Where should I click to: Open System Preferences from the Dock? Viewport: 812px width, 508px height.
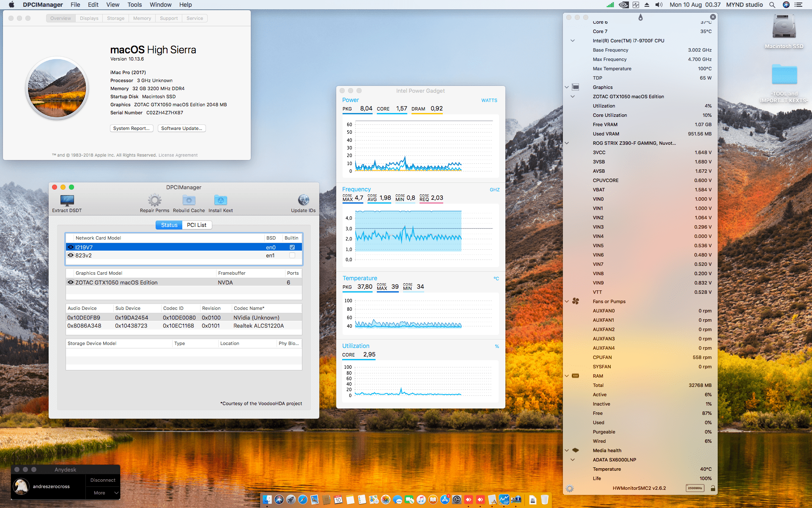click(x=457, y=500)
